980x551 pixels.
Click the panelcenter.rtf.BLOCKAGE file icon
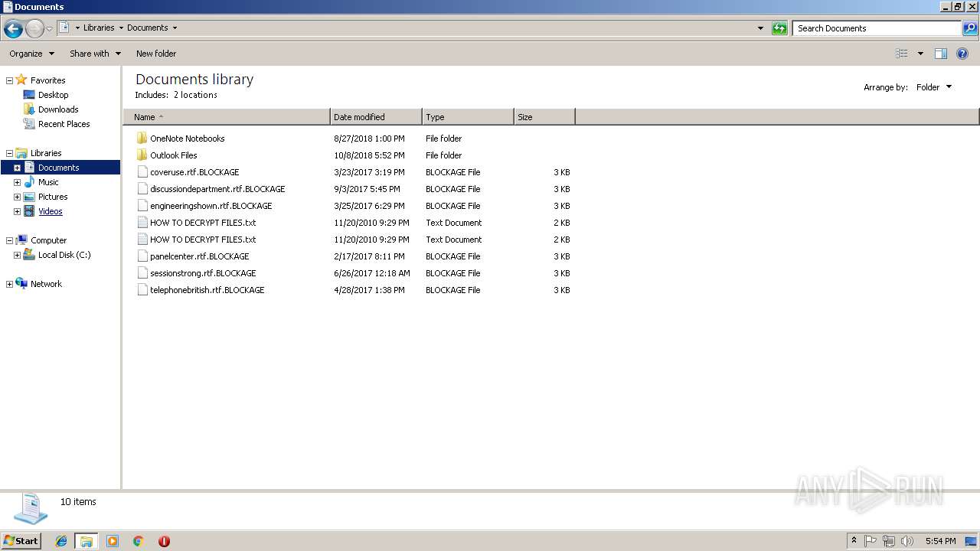click(x=142, y=256)
